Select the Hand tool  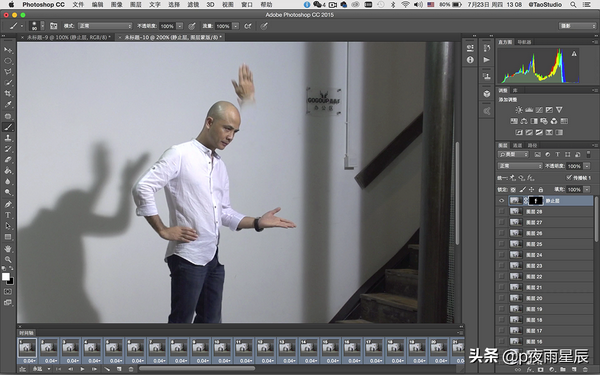click(x=8, y=249)
